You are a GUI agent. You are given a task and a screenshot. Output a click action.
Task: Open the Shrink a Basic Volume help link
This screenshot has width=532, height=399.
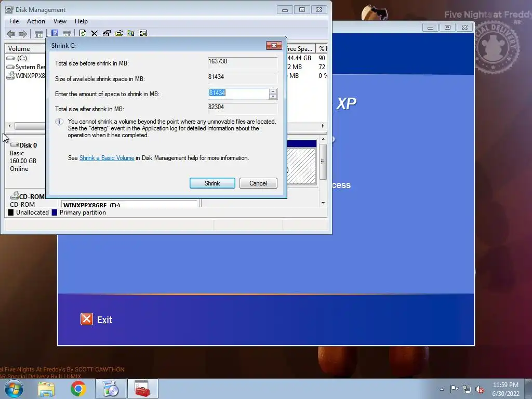tap(107, 158)
